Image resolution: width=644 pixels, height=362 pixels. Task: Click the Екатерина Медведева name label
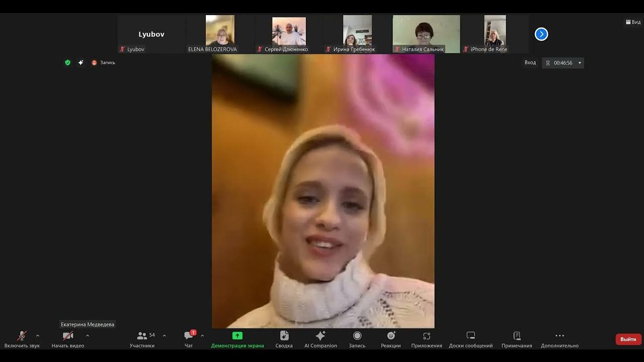pos(88,324)
